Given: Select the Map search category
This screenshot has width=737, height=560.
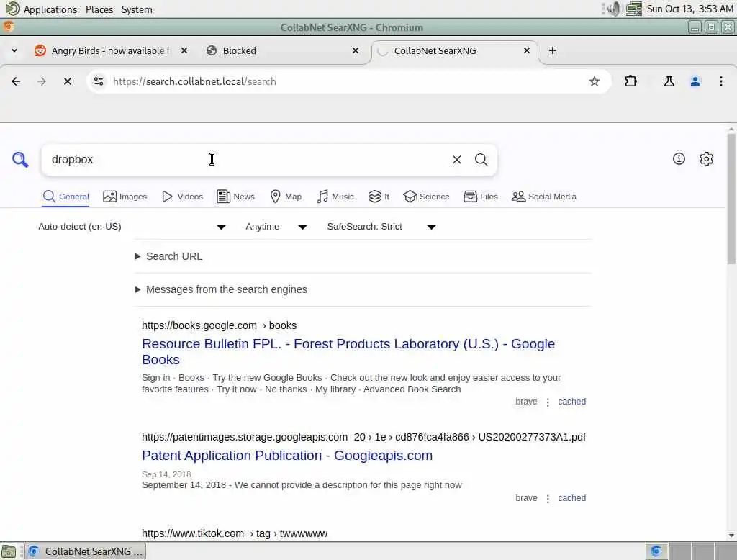Looking at the screenshot, I should (286, 197).
